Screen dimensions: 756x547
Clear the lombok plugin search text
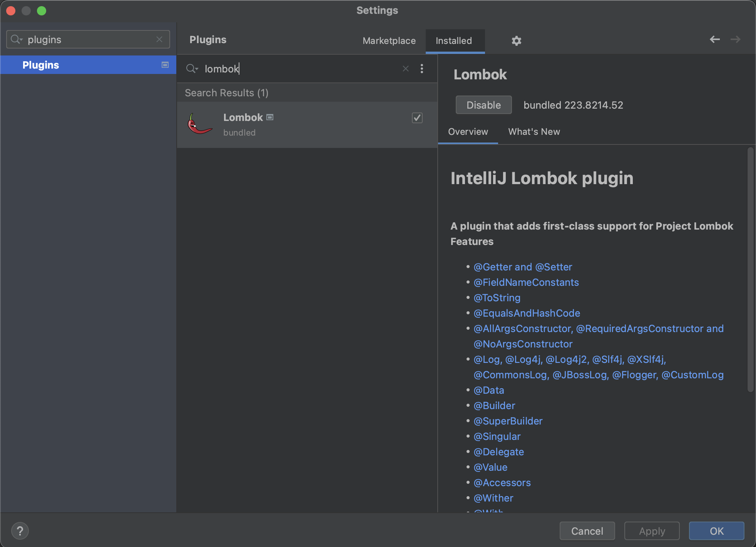(405, 69)
